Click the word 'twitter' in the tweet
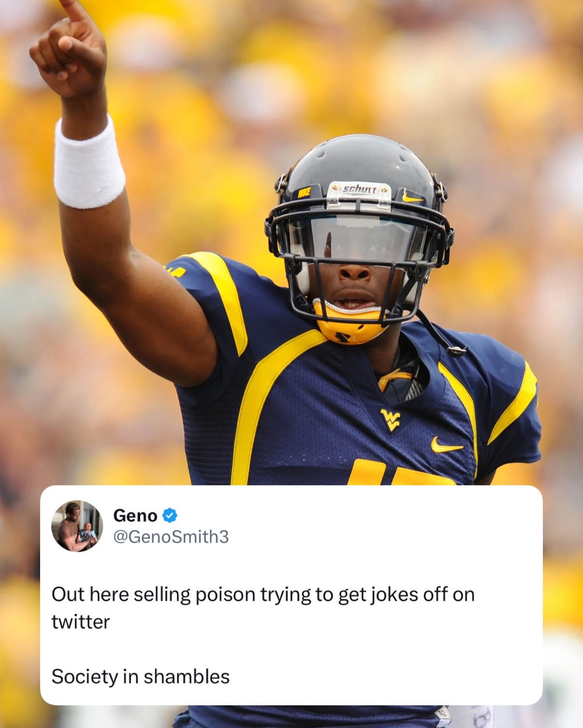The width and height of the screenshot is (583, 728). tap(81, 622)
